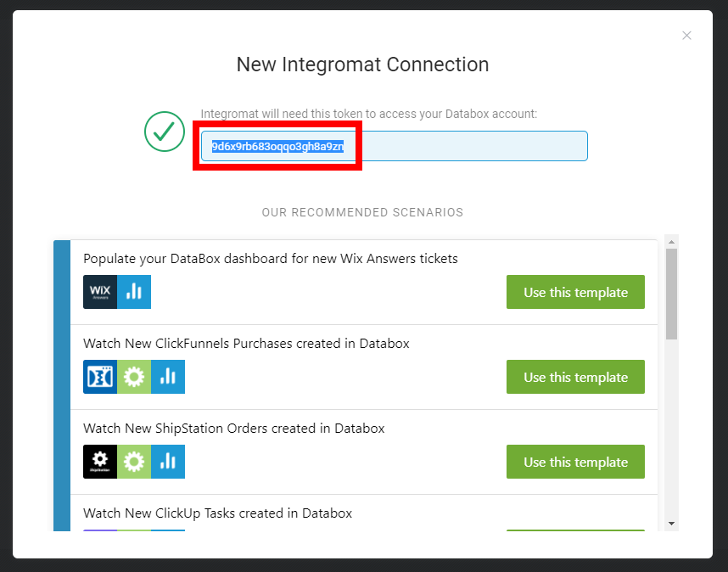
Task: Click the ShipStation app icon
Action: [x=100, y=462]
